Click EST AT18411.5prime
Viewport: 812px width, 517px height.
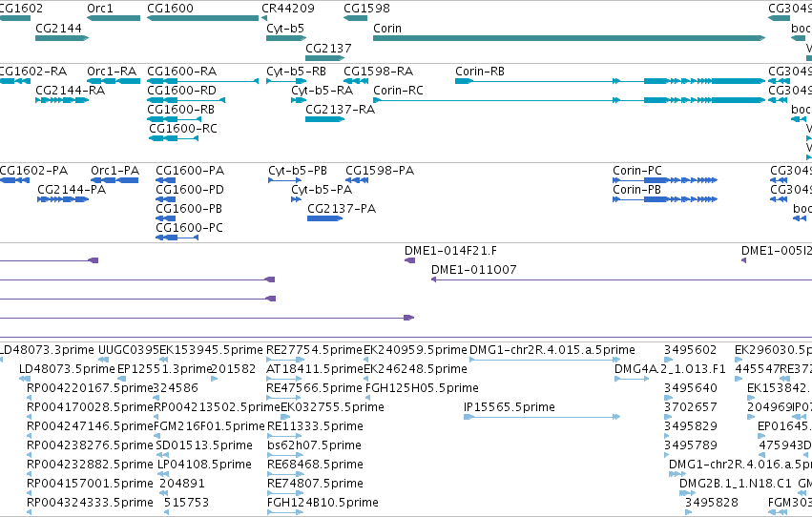(x=314, y=369)
